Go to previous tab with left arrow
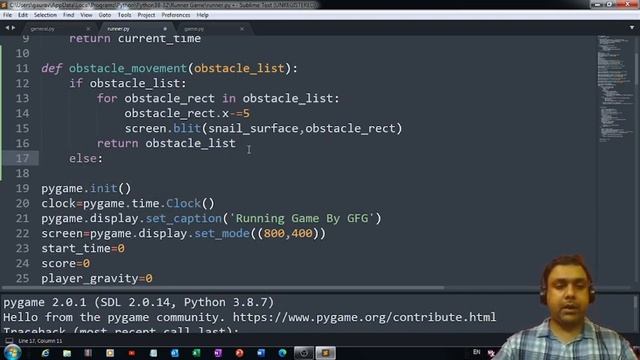 (7, 28)
